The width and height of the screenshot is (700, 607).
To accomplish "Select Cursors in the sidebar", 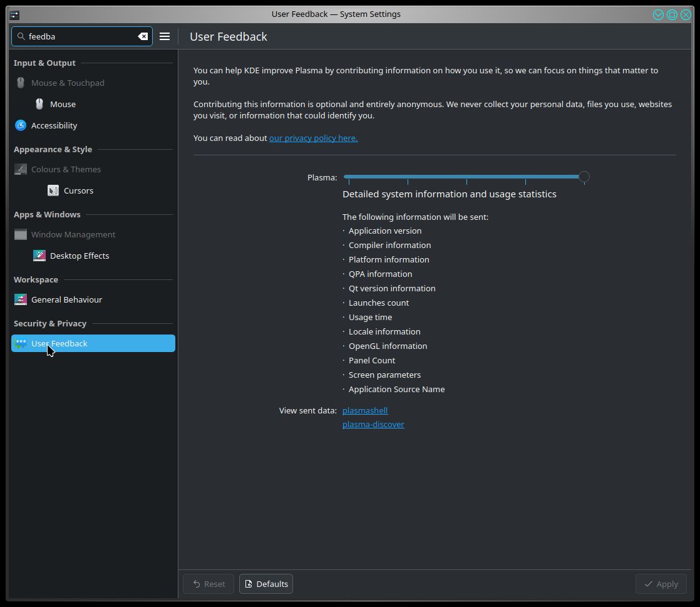I will 93,190.
